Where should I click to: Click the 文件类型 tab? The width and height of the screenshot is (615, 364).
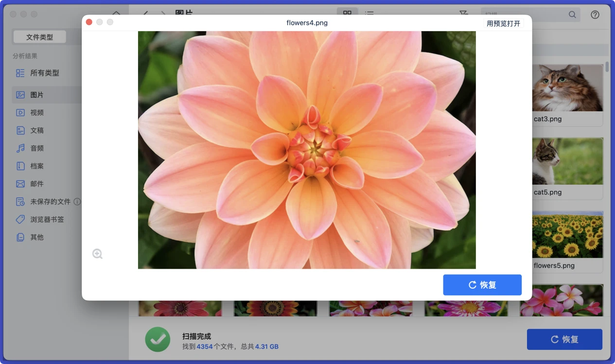[x=39, y=37]
